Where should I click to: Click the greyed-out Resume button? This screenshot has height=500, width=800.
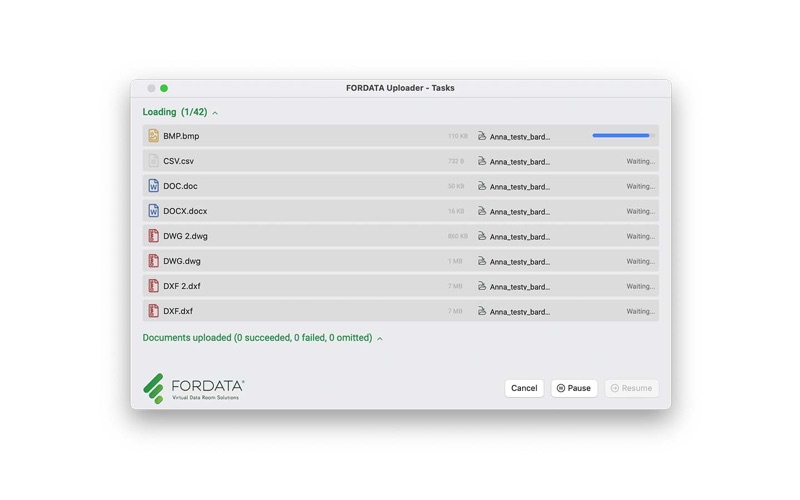pyautogui.click(x=632, y=388)
